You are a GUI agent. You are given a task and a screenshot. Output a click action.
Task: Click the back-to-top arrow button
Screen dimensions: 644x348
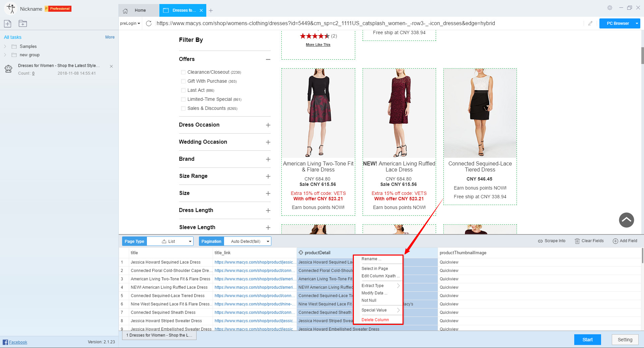coord(626,220)
